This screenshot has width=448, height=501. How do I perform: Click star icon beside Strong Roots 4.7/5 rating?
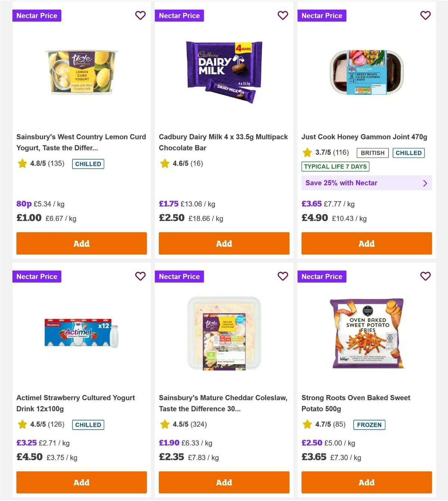click(307, 425)
